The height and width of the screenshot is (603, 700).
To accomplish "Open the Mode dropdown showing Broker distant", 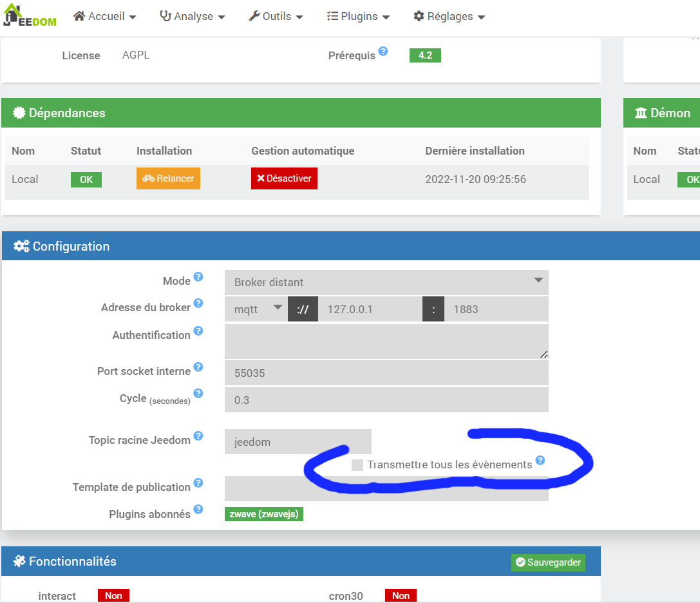I will [386, 282].
